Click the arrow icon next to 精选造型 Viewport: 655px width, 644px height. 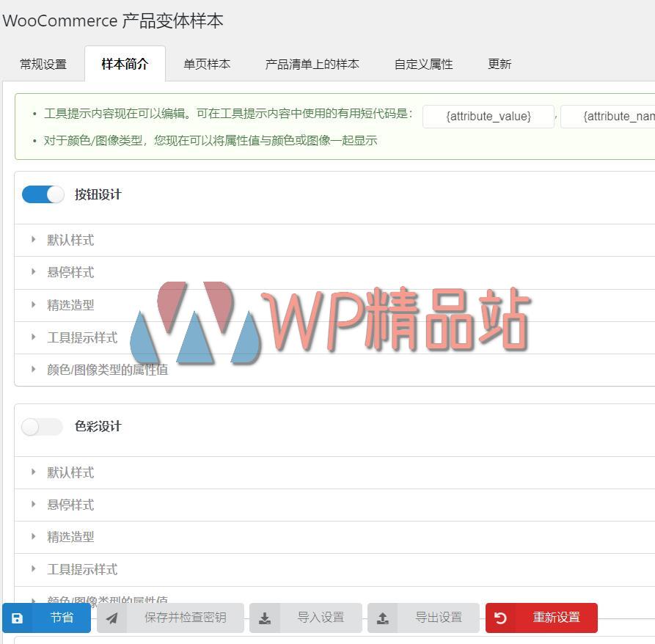click(x=32, y=304)
